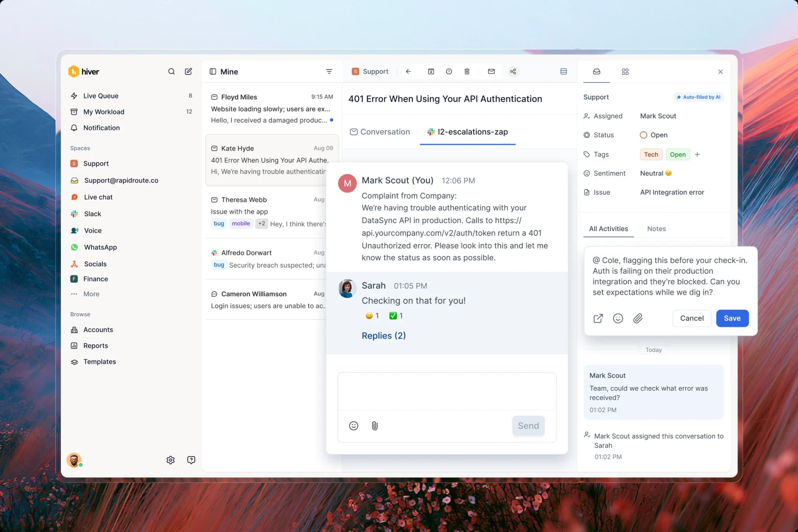Open the filter icon next to Mine
The height and width of the screenshot is (532, 798).
click(x=329, y=71)
